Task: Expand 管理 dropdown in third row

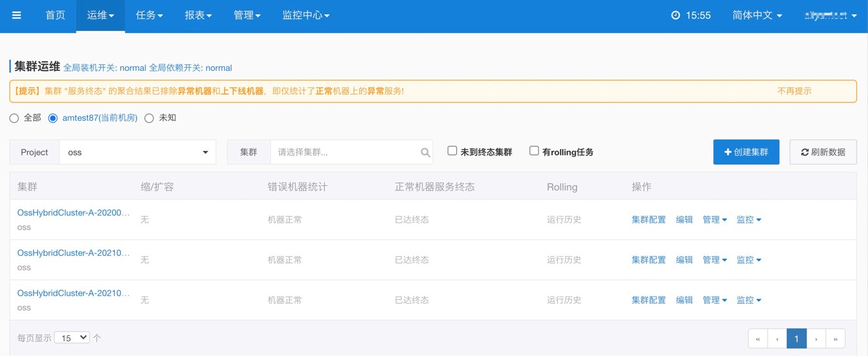Action: pos(715,300)
